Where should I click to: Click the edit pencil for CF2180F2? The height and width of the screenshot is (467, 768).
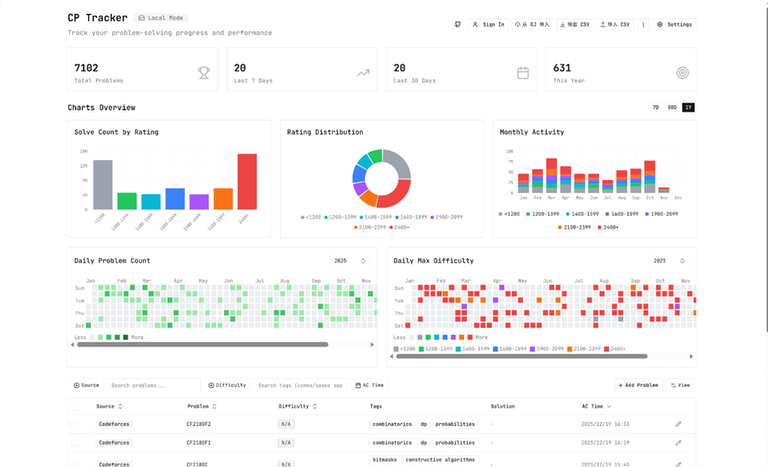click(679, 424)
